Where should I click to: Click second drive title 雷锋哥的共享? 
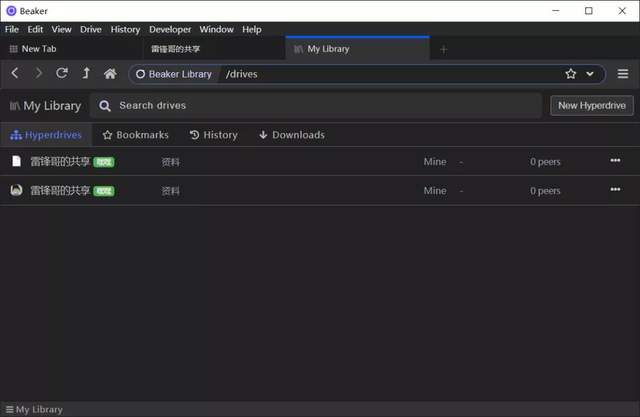click(60, 191)
